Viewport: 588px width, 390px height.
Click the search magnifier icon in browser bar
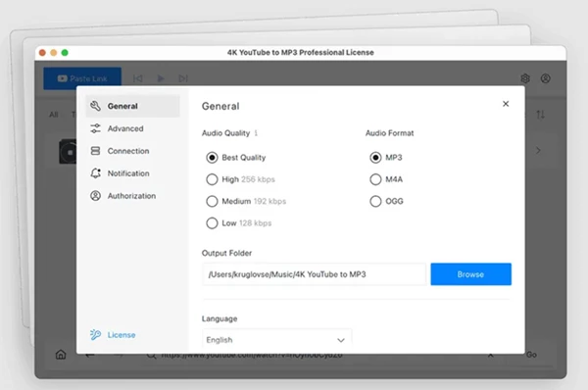pyautogui.click(x=151, y=355)
